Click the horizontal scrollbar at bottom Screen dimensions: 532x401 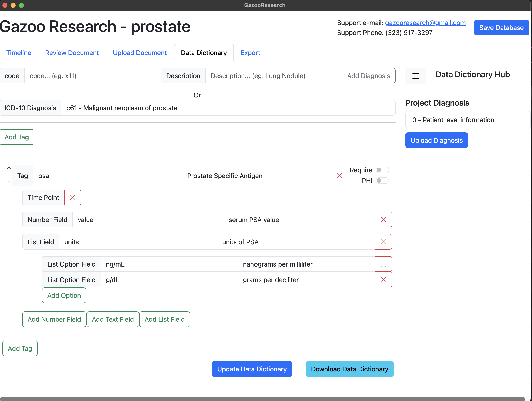(x=262, y=399)
